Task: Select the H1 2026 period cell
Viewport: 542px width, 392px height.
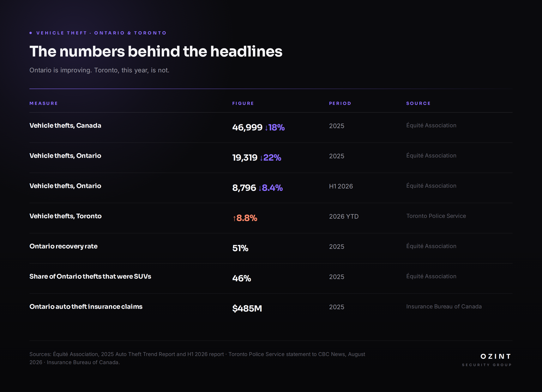Action: (341, 186)
